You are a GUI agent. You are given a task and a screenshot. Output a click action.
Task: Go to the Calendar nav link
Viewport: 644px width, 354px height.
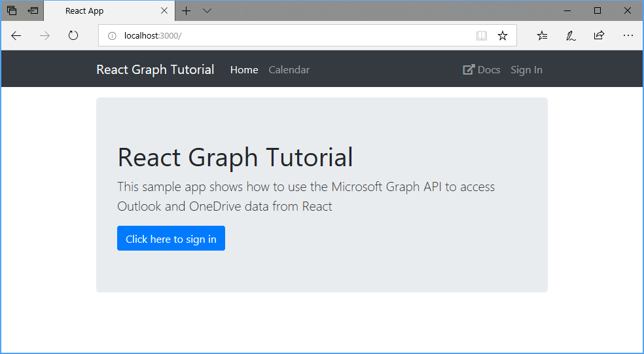click(x=289, y=70)
